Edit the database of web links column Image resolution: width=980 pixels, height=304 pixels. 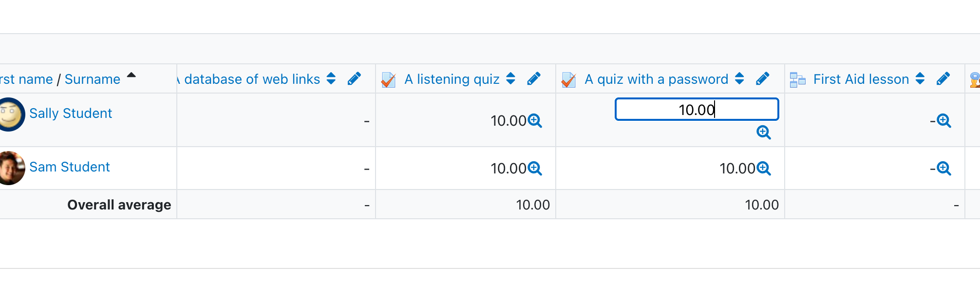tap(354, 79)
